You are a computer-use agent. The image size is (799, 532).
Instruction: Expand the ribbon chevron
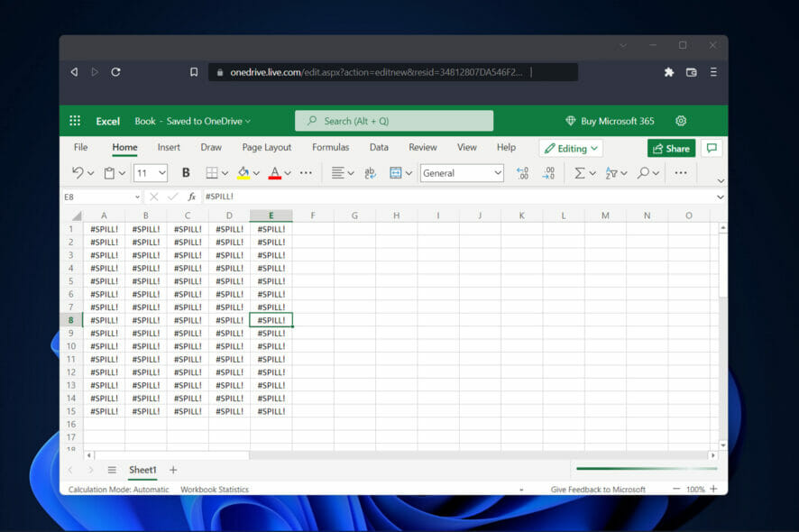coord(721,180)
